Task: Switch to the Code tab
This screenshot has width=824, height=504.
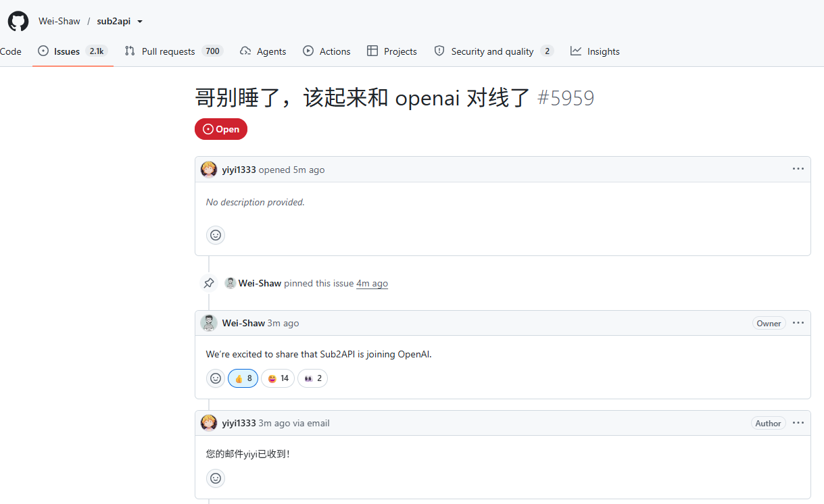Action: (11, 51)
